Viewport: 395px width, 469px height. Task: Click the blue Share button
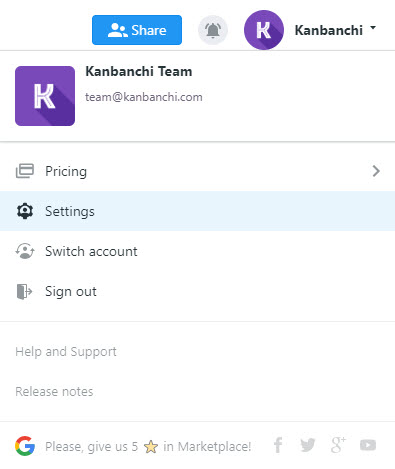[x=137, y=30]
